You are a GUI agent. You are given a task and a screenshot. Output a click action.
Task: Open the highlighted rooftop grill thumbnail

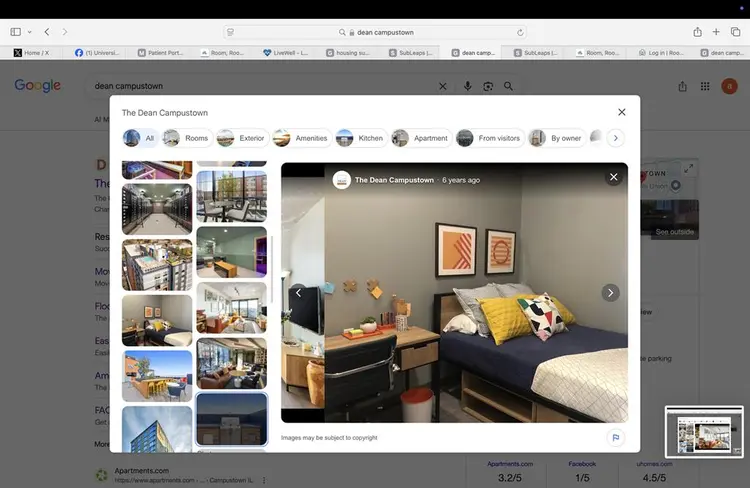point(232,419)
